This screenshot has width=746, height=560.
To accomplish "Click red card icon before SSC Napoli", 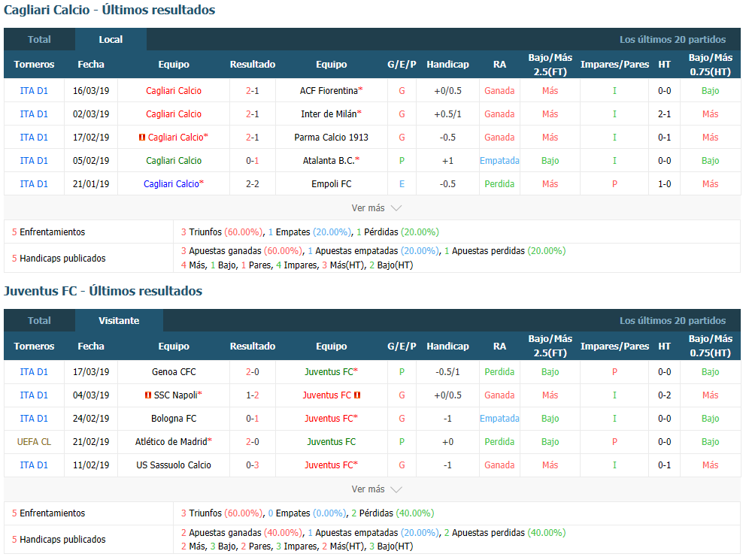I will tap(148, 395).
